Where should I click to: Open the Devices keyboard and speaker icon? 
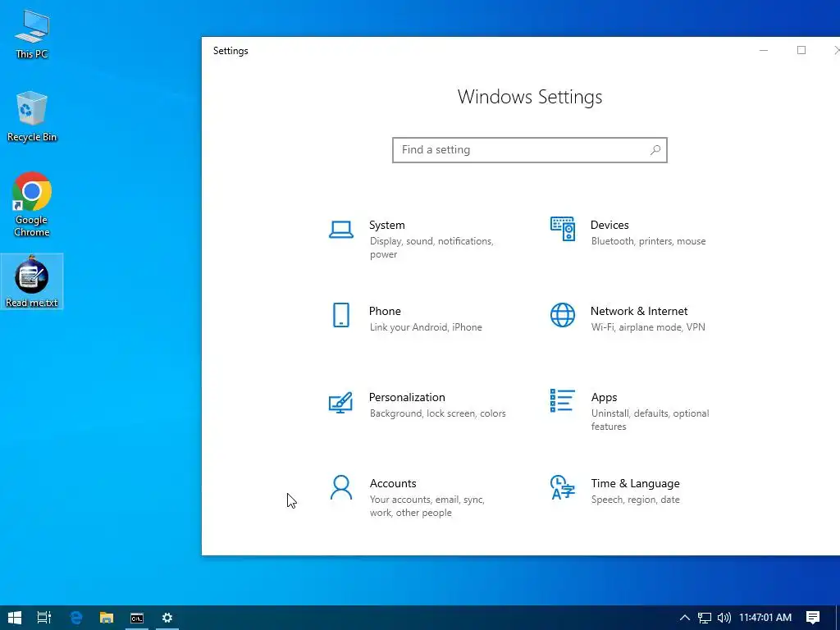tap(563, 229)
